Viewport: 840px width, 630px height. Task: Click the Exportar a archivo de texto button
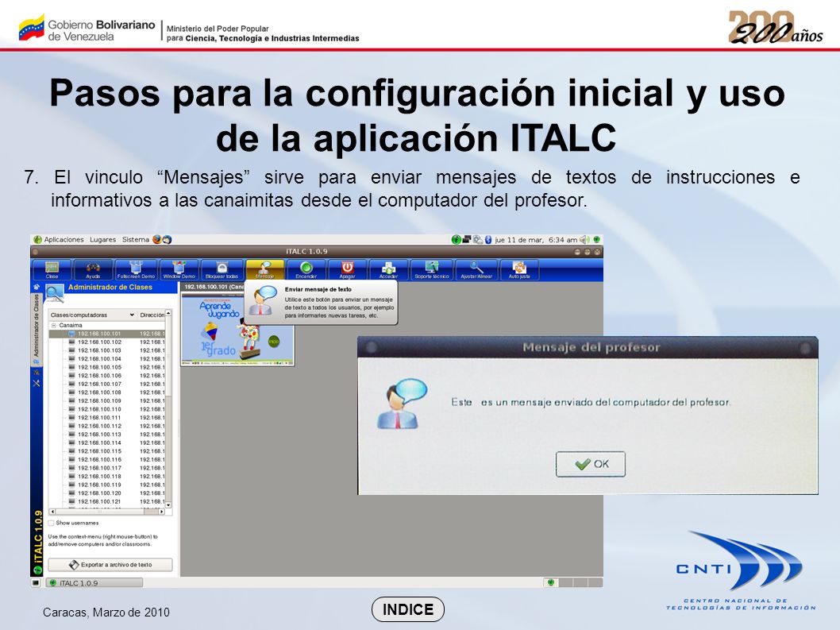tap(110, 565)
